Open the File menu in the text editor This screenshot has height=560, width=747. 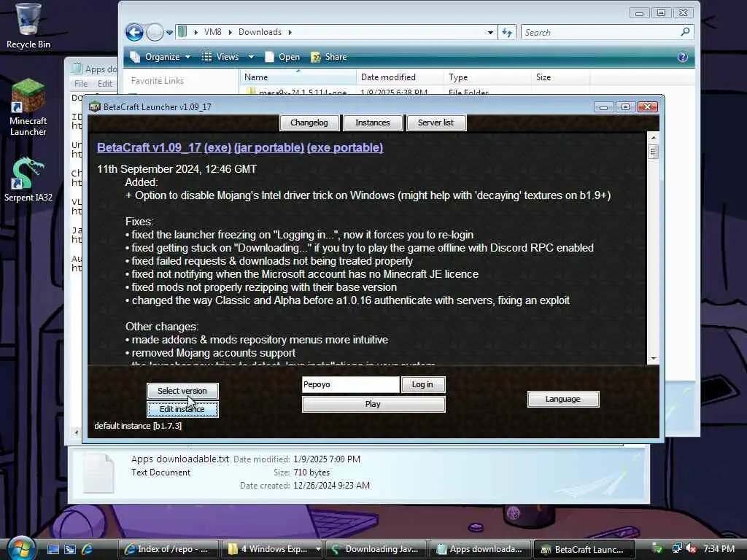coord(81,84)
